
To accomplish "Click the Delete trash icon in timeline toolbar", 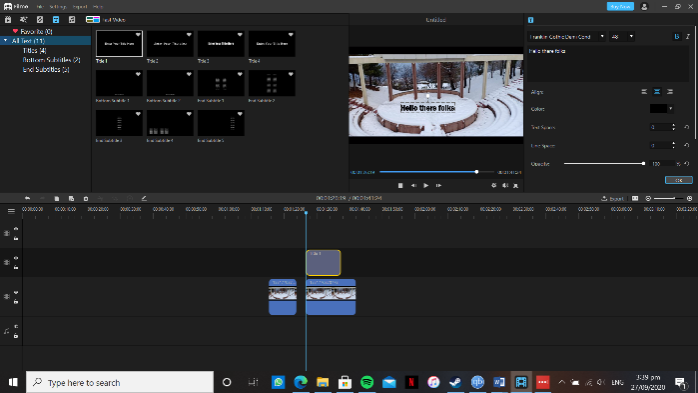I will click(86, 199).
